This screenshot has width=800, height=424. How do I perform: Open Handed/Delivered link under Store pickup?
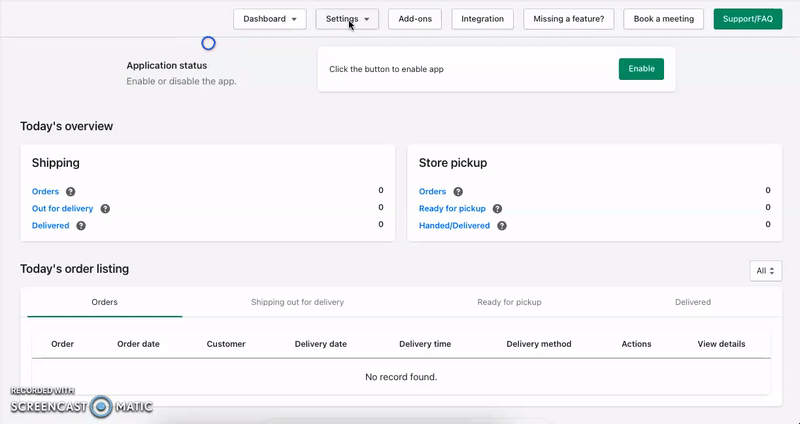coord(454,226)
